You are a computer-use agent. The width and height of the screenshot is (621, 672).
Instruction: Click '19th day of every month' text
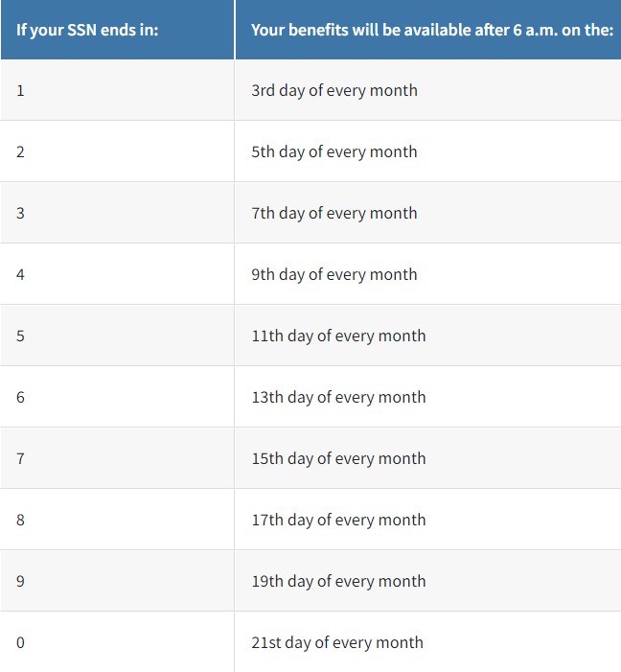(x=338, y=582)
